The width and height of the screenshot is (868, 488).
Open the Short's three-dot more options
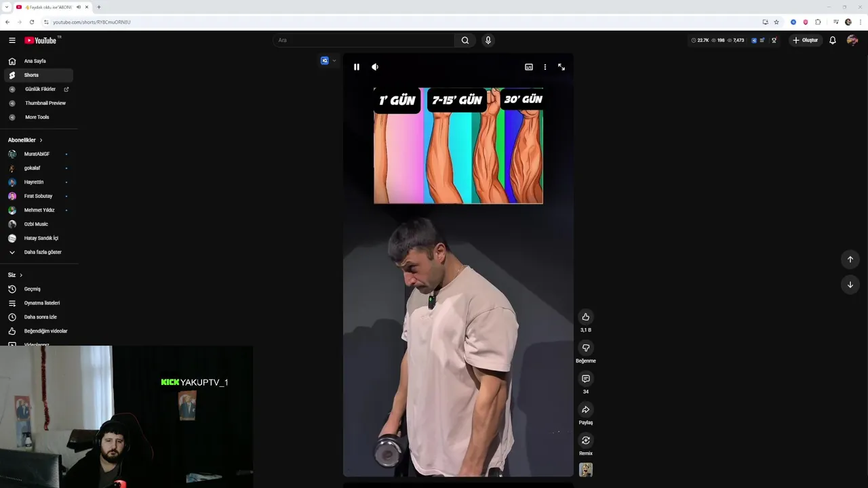pos(545,67)
